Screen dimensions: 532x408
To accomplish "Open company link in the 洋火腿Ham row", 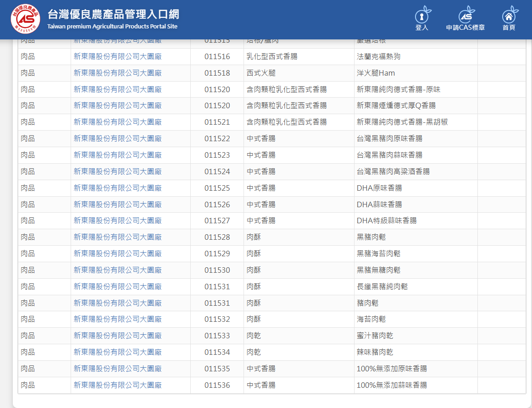I will tap(118, 73).
